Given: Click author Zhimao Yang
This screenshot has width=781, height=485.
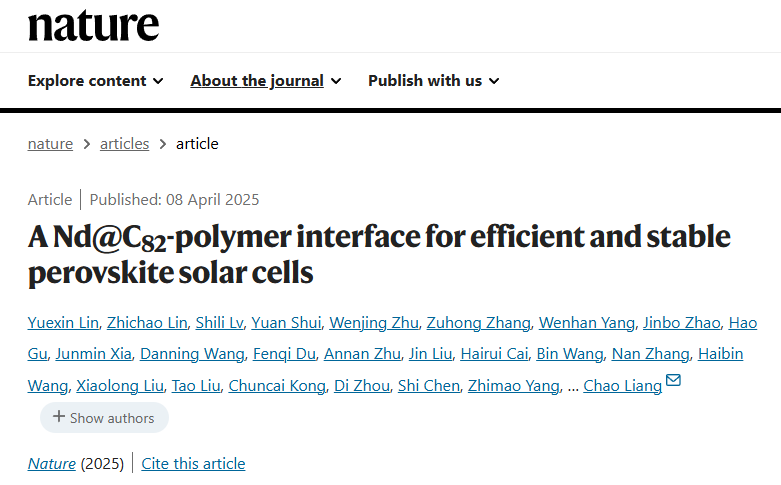Looking at the screenshot, I should coord(514,386).
